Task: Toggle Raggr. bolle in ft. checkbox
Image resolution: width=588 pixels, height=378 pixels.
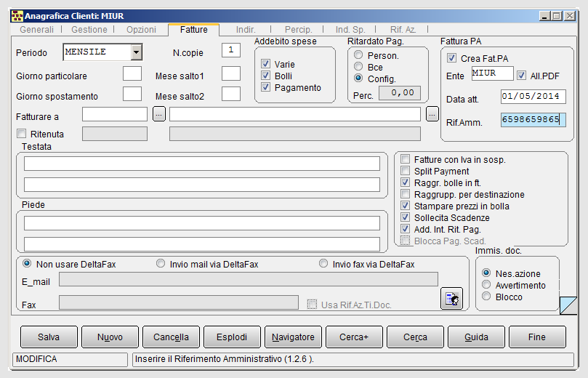Action: (x=405, y=182)
